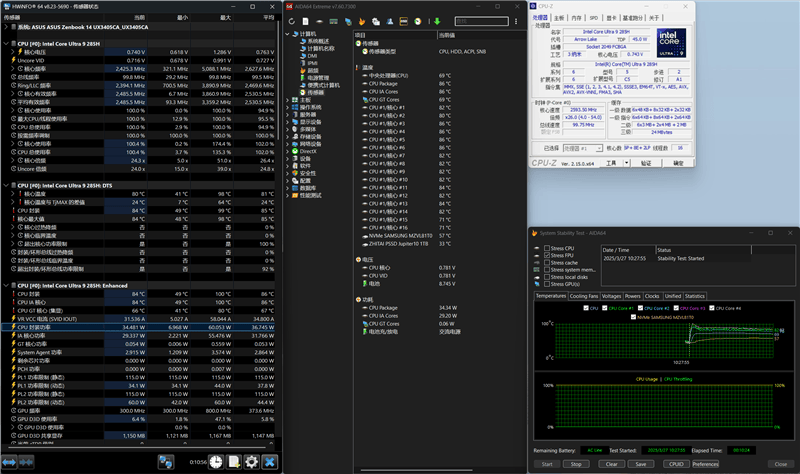Toggle CPU Core #1 graph checkbox
This screenshot has height=474, width=800.
605,308
